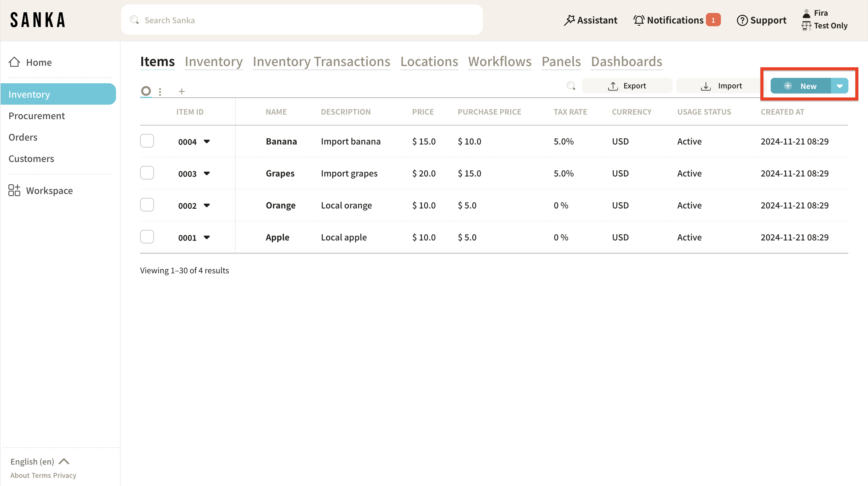Image resolution: width=868 pixels, height=486 pixels.
Task: Open the Locations tab
Action: [x=429, y=62]
